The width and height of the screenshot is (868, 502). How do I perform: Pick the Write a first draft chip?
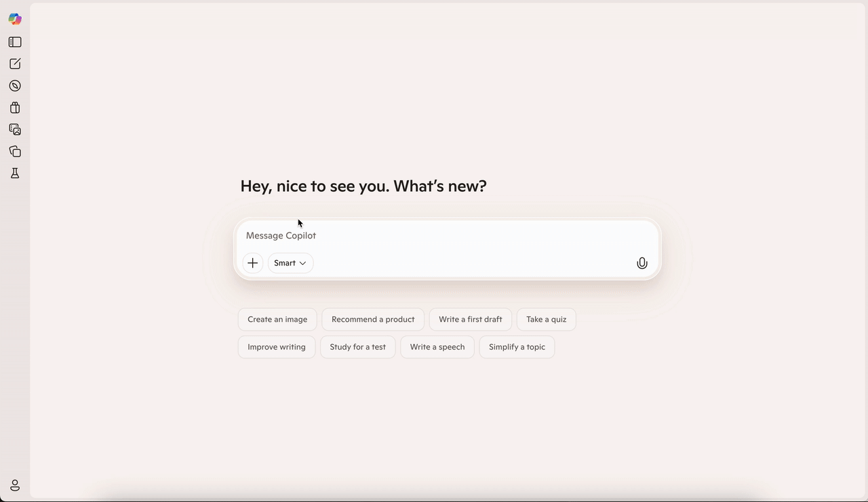(470, 320)
